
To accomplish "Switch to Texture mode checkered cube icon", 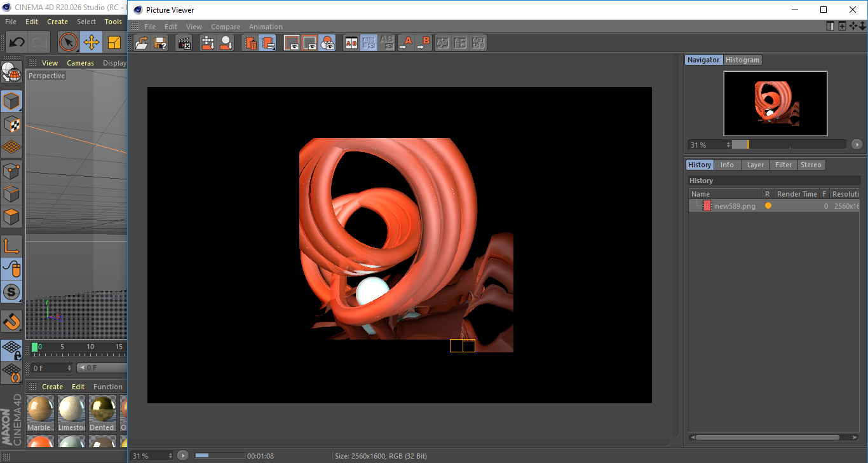I will (x=11, y=124).
